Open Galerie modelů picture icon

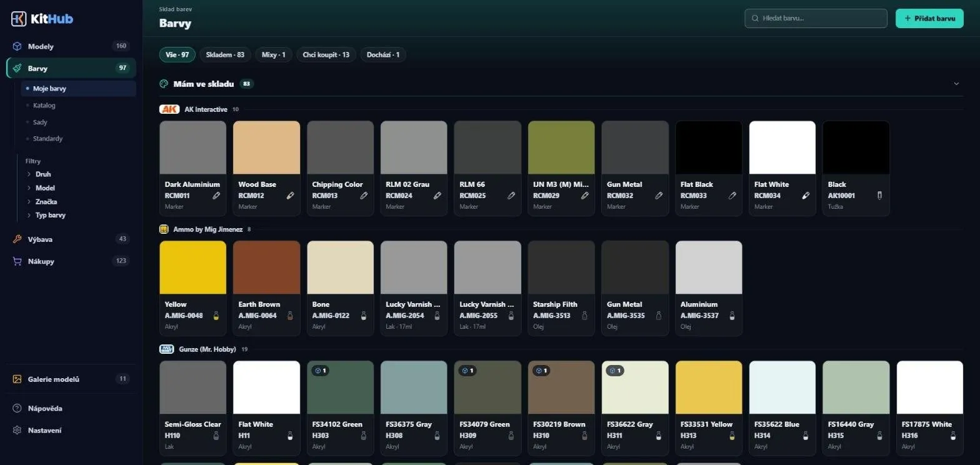(17, 379)
